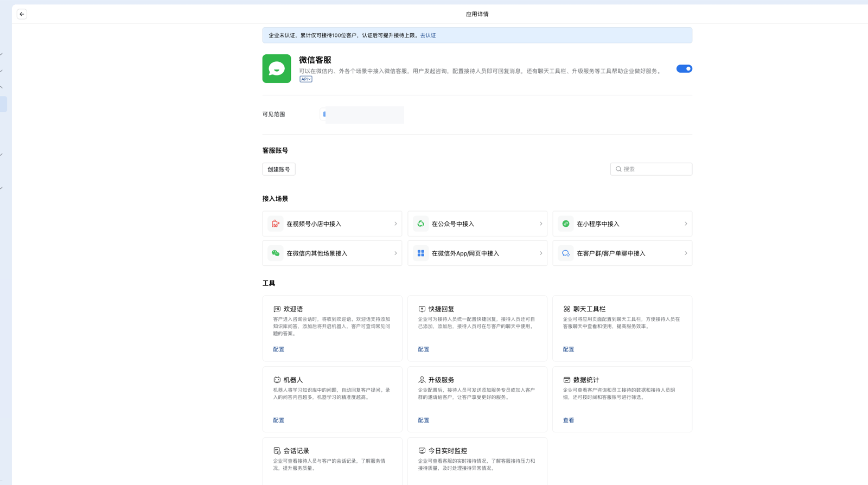Click the 微信客服 app name heading
868x485 pixels.
click(x=315, y=60)
